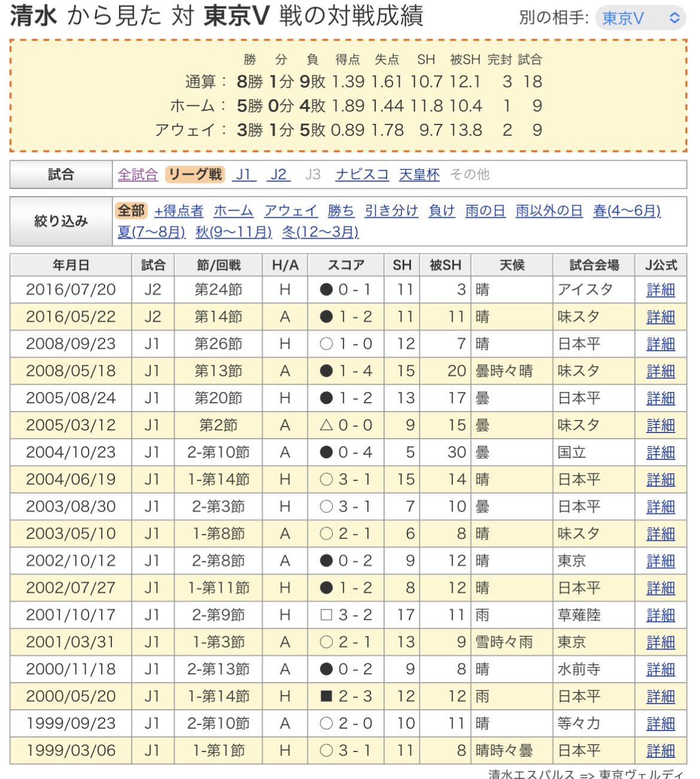Open 詳細 link for 2003/08/30 match
700x779 pixels.
tap(661, 507)
